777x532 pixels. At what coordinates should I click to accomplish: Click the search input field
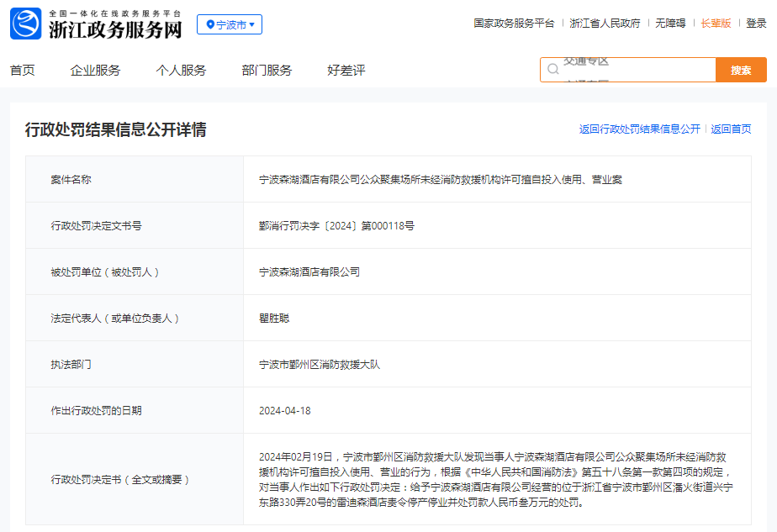tap(628, 70)
